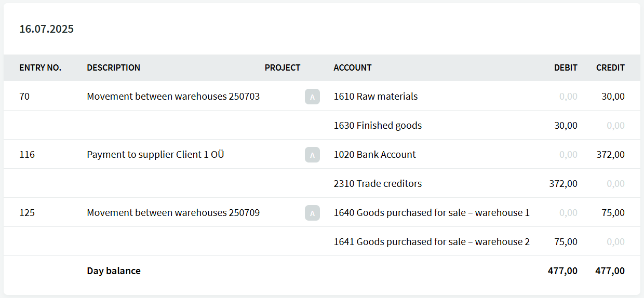Click the ENTRY NO. column header

[x=40, y=68]
